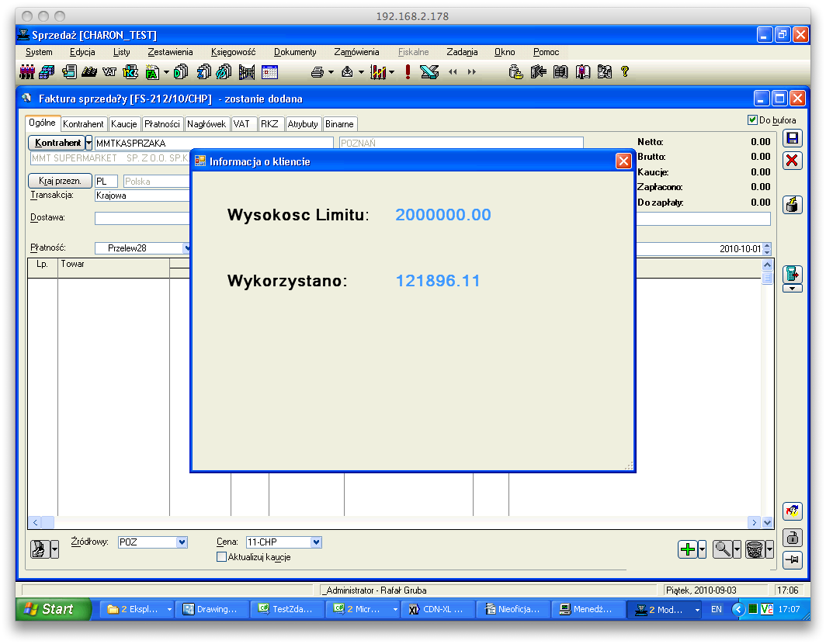Open the Cena 11-CHP dropdown
The width and height of the screenshot is (826, 644).
[x=315, y=542]
